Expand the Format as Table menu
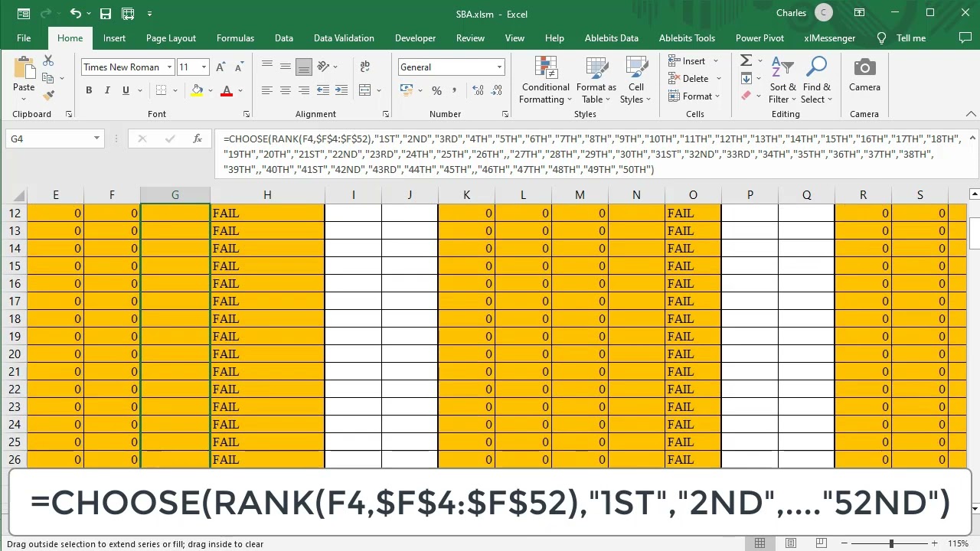 pos(597,80)
